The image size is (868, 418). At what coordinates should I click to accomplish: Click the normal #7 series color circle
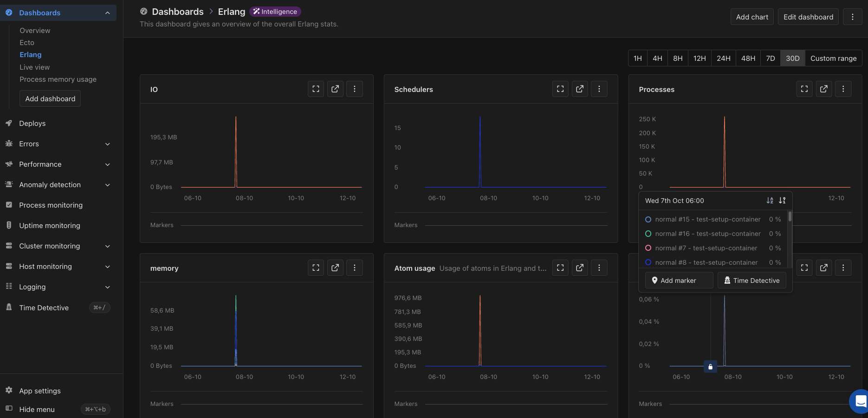pos(648,248)
